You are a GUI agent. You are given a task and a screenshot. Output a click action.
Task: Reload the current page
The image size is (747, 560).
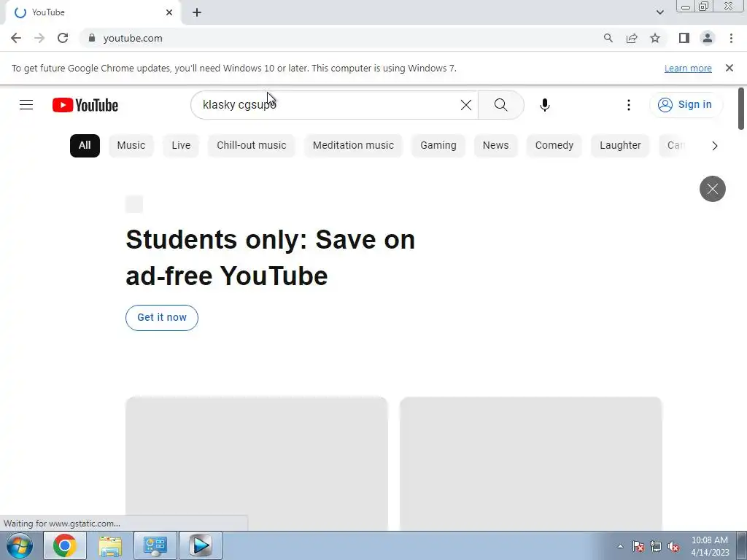63,38
